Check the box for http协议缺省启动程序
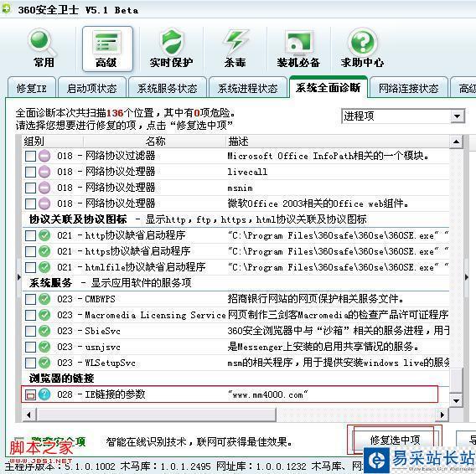The width and height of the screenshot is (476, 474). pyautogui.click(x=30, y=235)
